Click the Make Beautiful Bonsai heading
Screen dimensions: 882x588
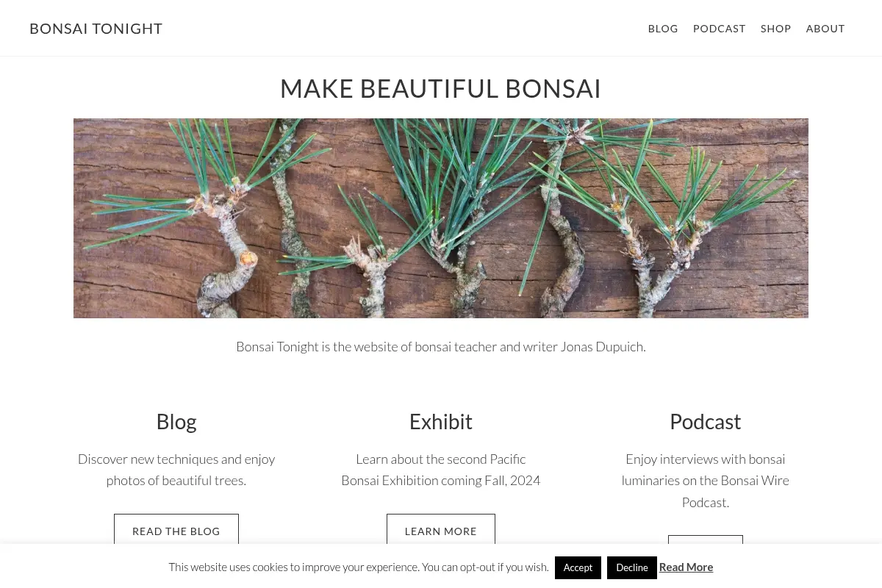441,89
